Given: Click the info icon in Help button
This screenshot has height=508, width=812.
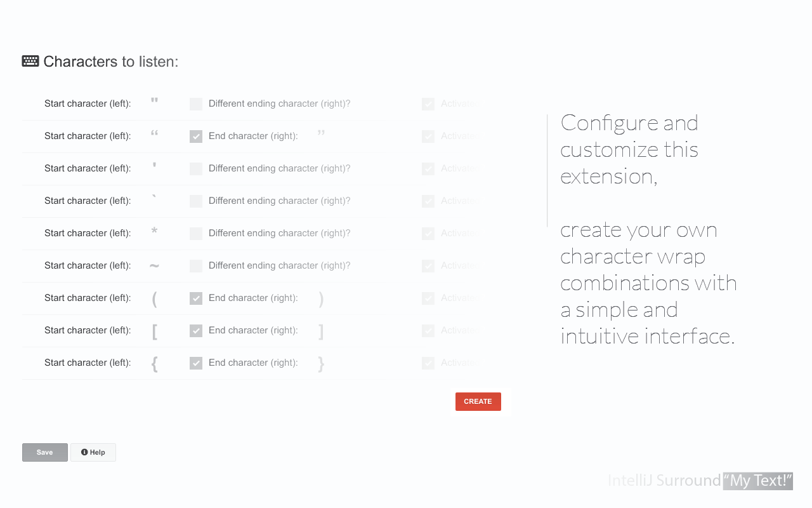Looking at the screenshot, I should 84,452.
